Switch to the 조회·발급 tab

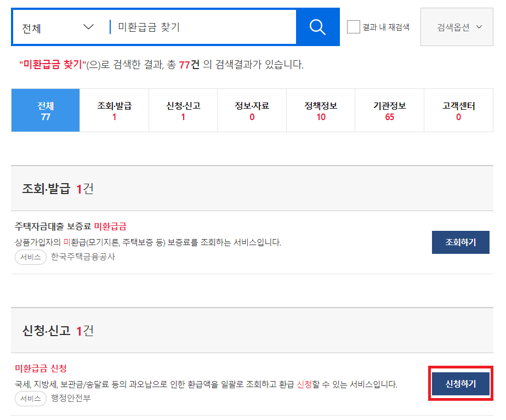point(114,110)
